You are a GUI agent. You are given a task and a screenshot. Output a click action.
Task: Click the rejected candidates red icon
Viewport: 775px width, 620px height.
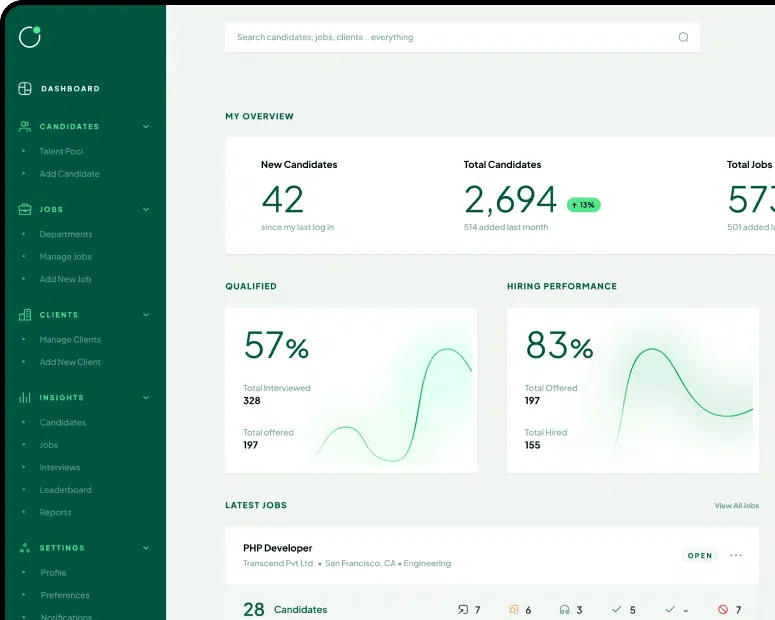[x=723, y=609]
